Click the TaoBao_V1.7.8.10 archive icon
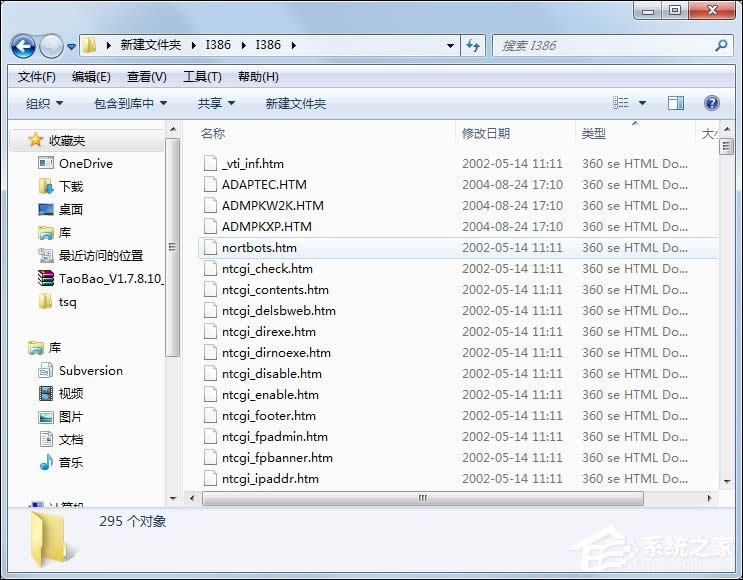 (x=46, y=278)
